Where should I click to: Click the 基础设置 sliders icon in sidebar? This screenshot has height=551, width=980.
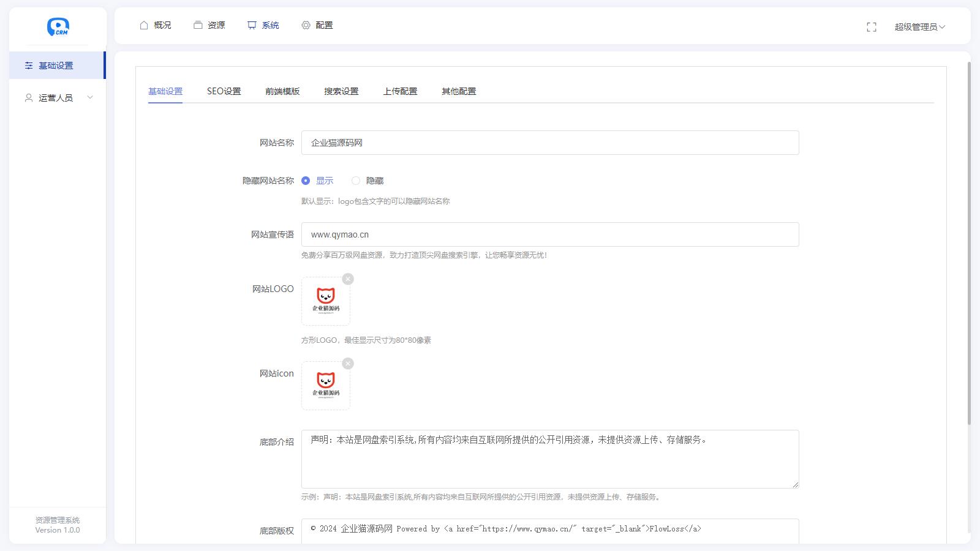[29, 66]
